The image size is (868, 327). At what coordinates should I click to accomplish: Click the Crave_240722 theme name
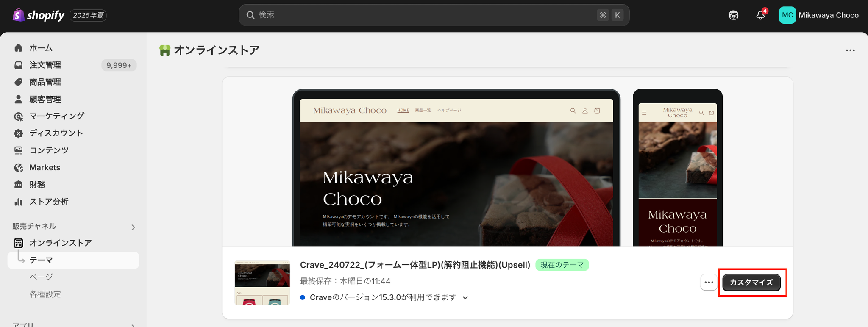(415, 265)
